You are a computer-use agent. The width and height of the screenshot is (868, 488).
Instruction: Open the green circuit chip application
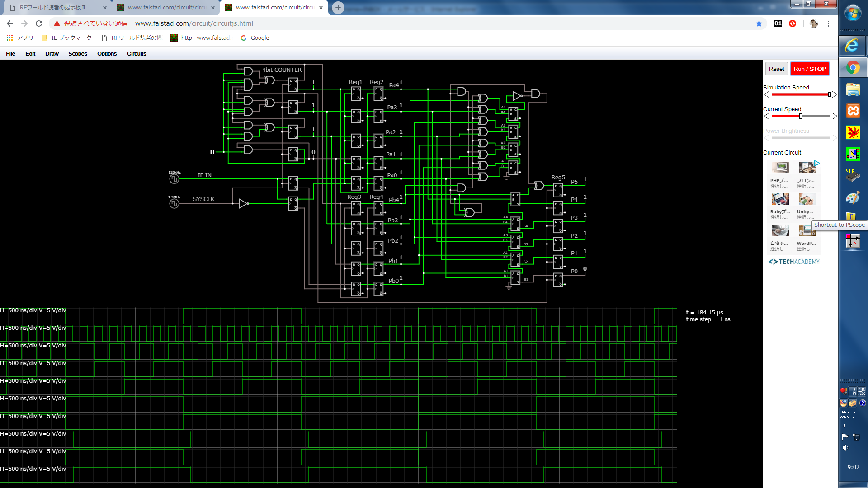[x=853, y=154]
